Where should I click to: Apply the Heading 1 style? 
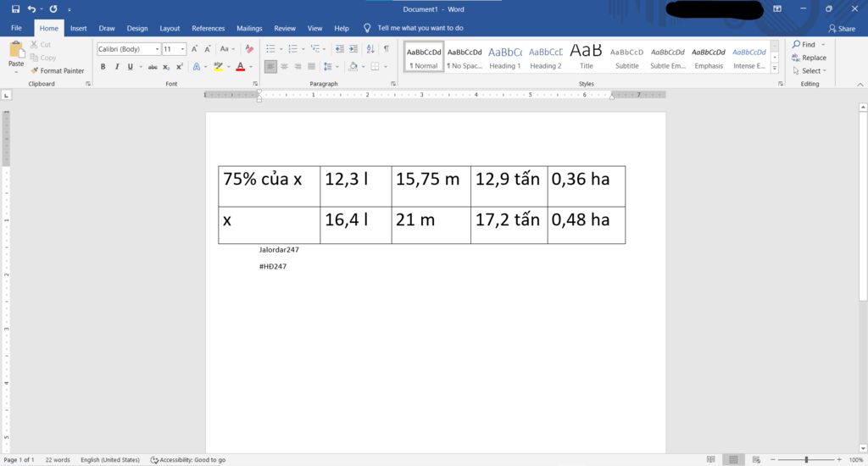pos(505,57)
